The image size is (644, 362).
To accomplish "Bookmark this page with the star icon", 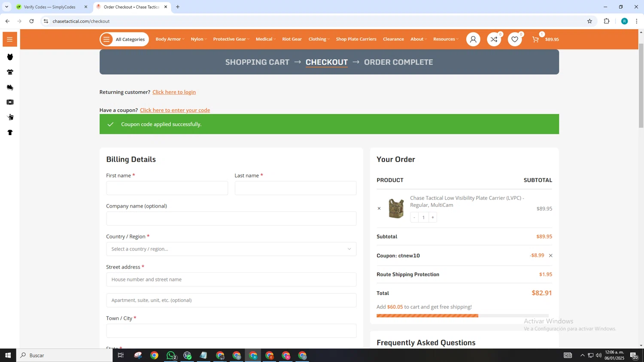I will (589, 21).
